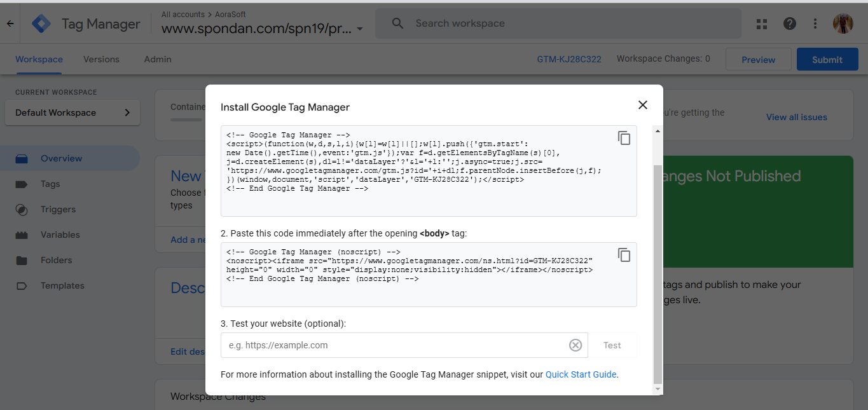Click the Templates sidebar icon
The height and width of the screenshot is (410, 868).
click(x=22, y=285)
